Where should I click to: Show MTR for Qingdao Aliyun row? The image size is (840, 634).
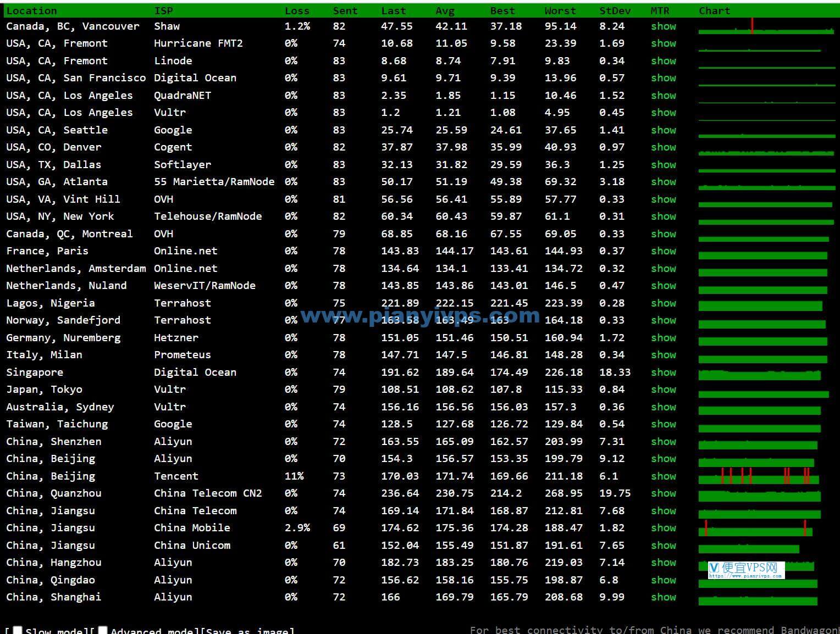coord(664,580)
